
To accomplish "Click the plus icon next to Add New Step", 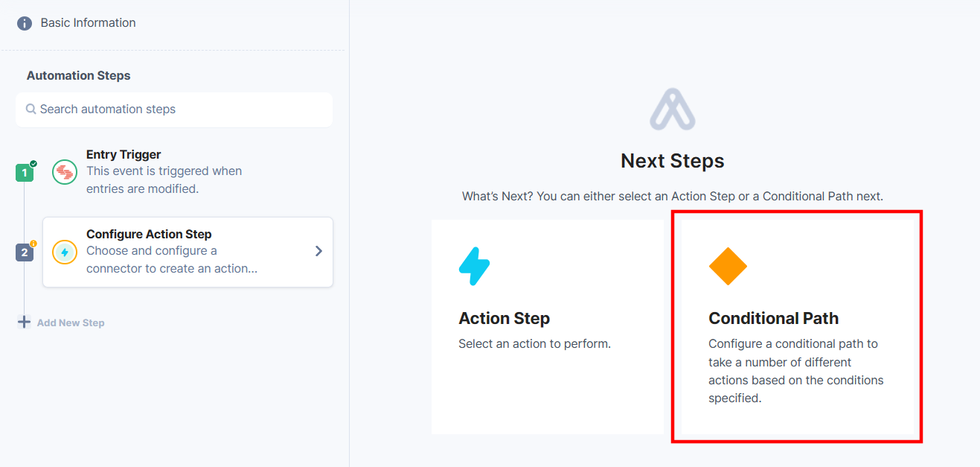I will [x=24, y=322].
